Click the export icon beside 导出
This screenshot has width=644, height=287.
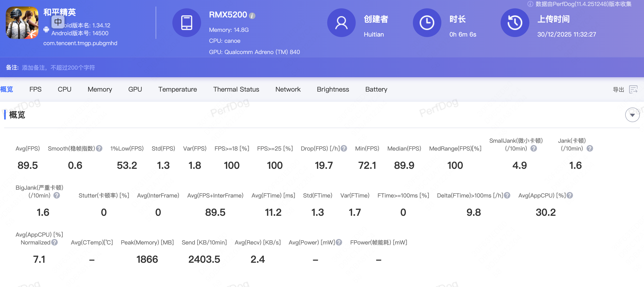(x=633, y=89)
